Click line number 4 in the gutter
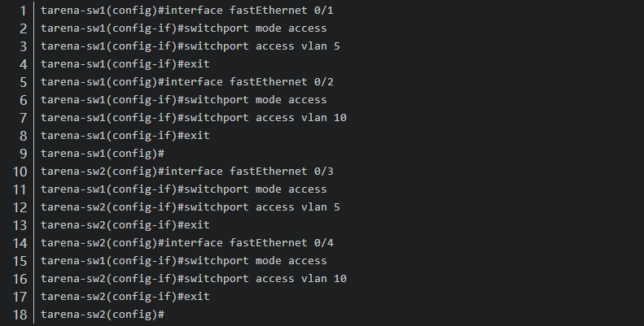644x326 pixels. click(x=24, y=64)
